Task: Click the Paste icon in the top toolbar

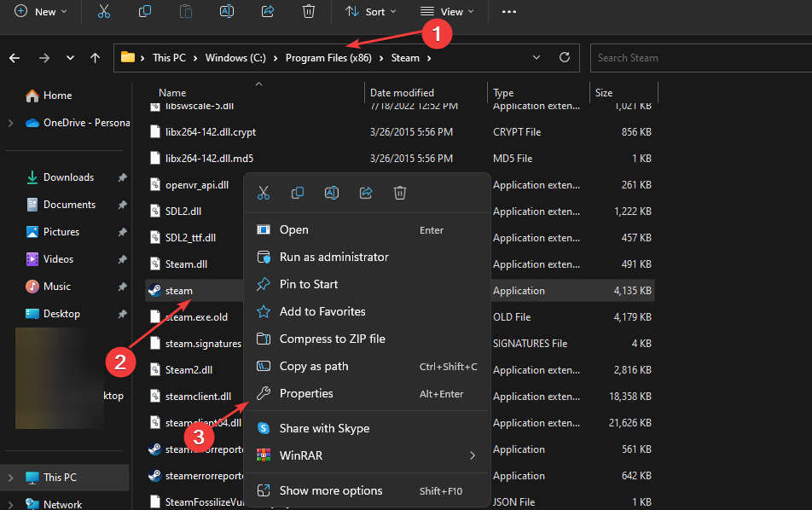Action: point(186,11)
